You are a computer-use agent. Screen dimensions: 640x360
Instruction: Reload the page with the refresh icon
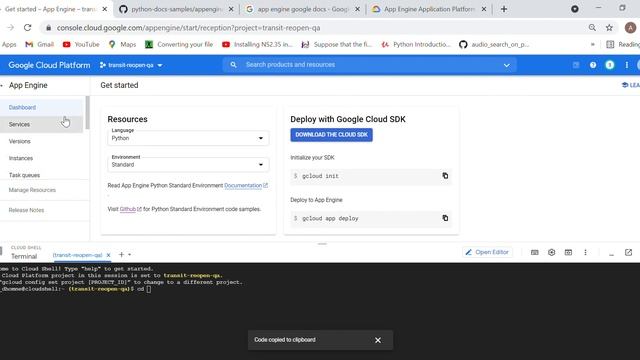(27, 28)
